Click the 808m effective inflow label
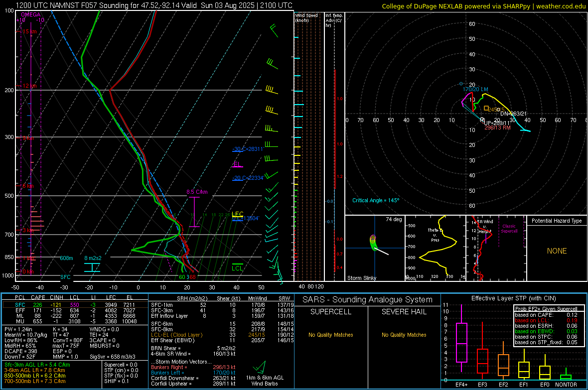This screenshot has height=390, width=588. 66,258
